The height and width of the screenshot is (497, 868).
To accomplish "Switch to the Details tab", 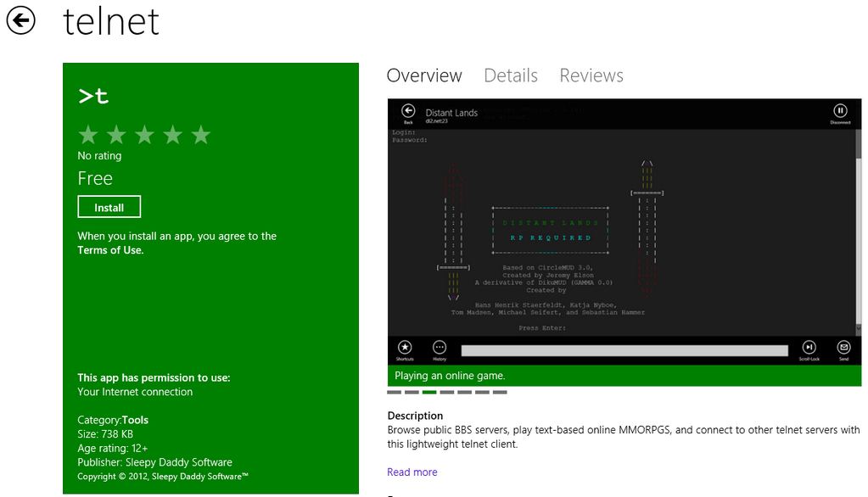I will (511, 75).
